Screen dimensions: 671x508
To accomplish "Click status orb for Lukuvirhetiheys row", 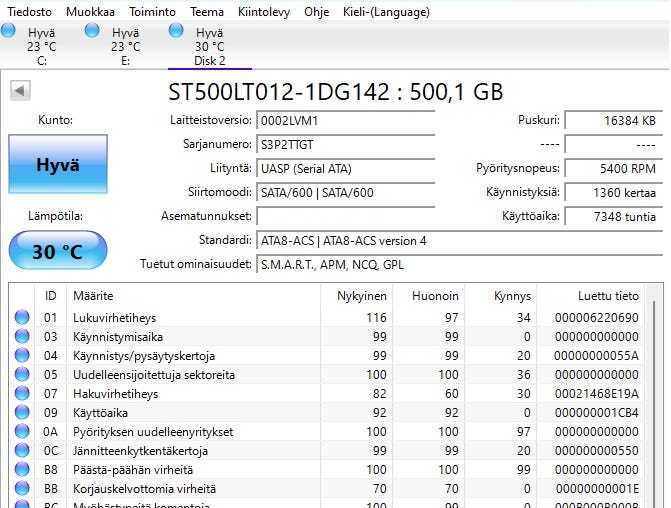I will [x=22, y=318].
